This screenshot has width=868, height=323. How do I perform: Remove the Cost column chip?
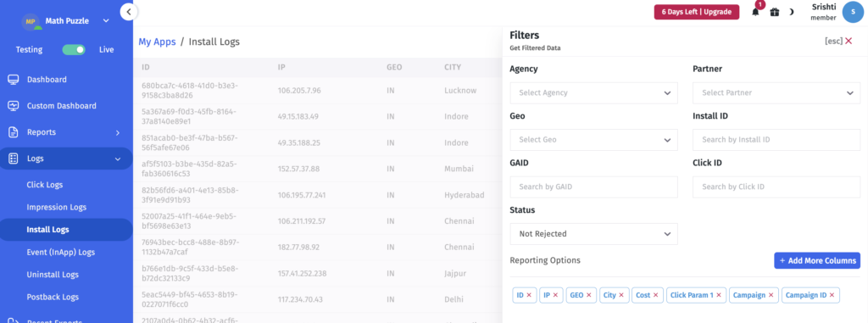click(655, 295)
